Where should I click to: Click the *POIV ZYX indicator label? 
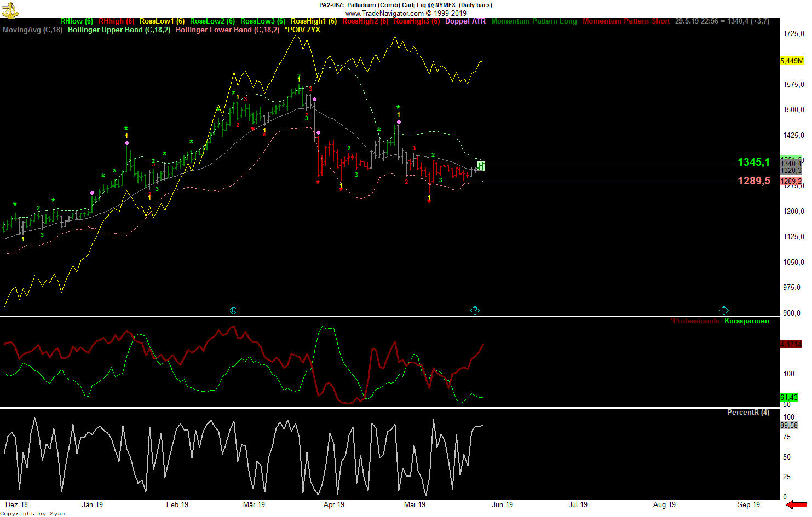click(x=302, y=30)
